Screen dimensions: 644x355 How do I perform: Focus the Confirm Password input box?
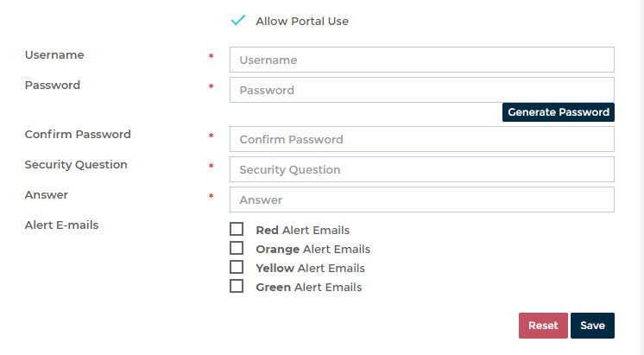coord(421,140)
